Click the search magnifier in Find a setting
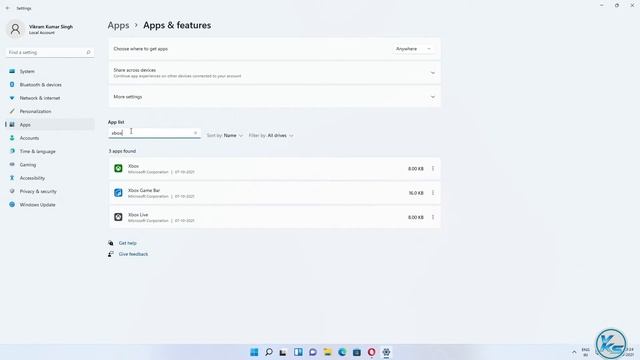This screenshot has width=640, height=360. 88,53
